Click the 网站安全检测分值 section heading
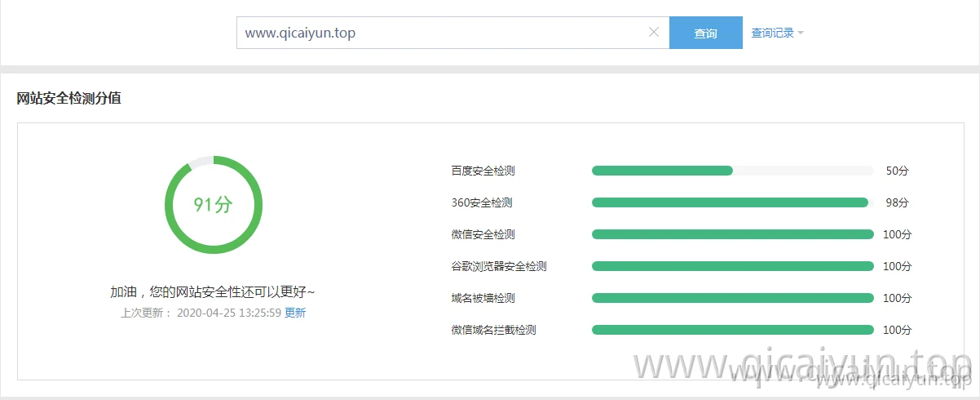Screen dimensions: 980x400 click(x=69, y=98)
